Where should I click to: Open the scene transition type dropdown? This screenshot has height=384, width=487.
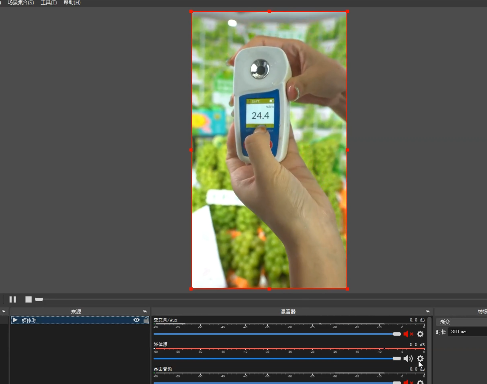point(462,322)
